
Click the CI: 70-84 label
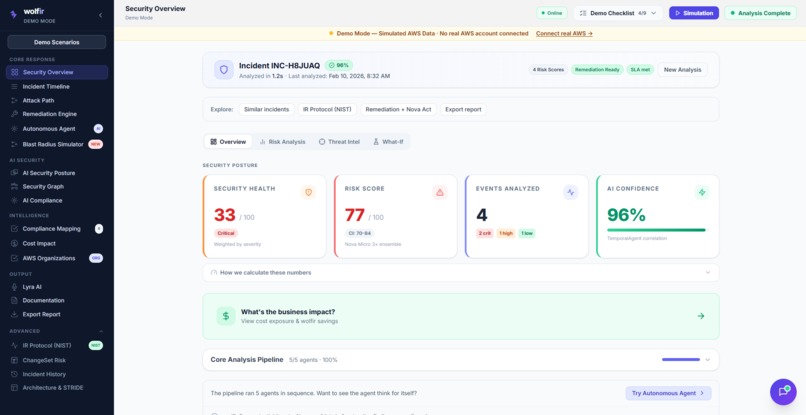coord(361,233)
